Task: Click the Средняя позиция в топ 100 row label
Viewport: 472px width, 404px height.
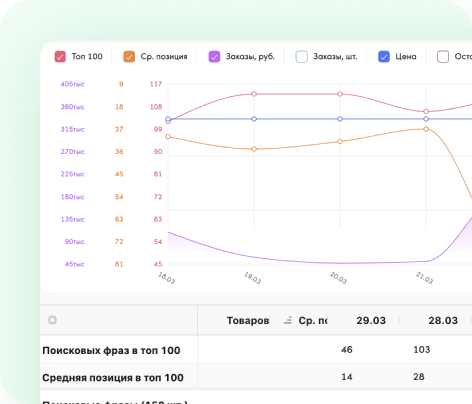Action: [113, 377]
